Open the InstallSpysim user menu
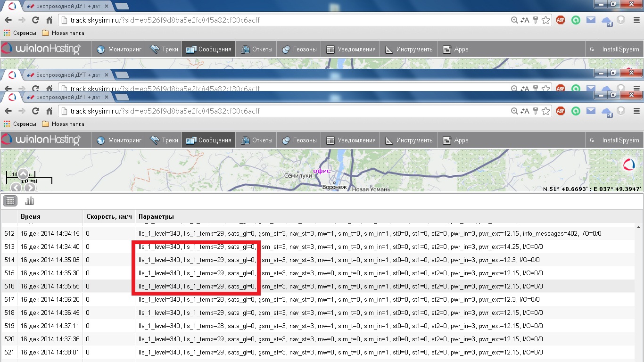Image resolution: width=644 pixels, height=362 pixels. [x=620, y=140]
